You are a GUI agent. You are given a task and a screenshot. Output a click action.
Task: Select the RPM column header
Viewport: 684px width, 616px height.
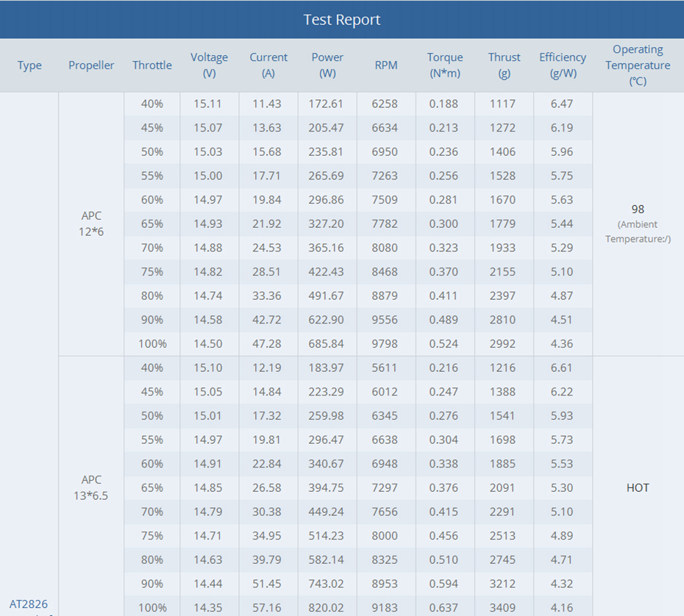point(385,65)
